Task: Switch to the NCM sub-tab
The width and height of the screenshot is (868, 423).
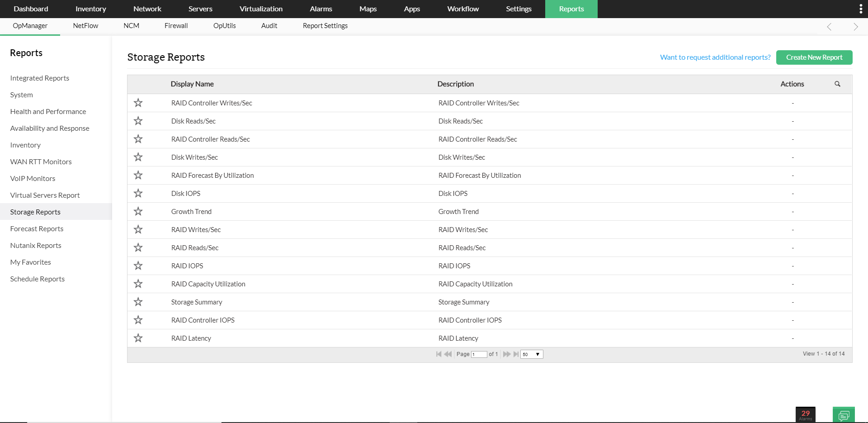Action: point(131,26)
